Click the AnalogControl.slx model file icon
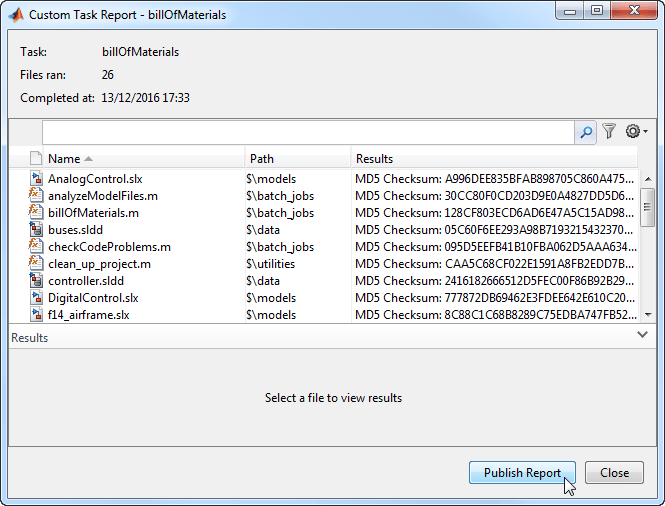665x506 pixels. 36,179
